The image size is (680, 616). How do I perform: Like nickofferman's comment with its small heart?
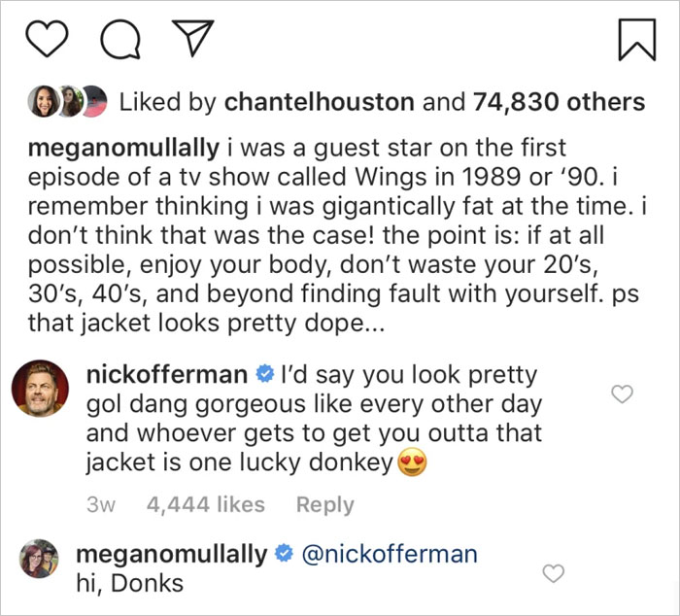coord(622,394)
